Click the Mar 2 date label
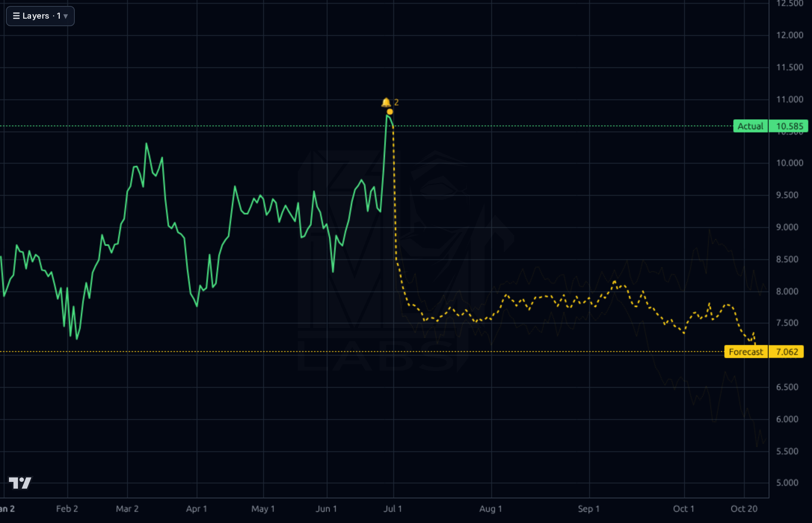The image size is (812, 523). (x=127, y=509)
